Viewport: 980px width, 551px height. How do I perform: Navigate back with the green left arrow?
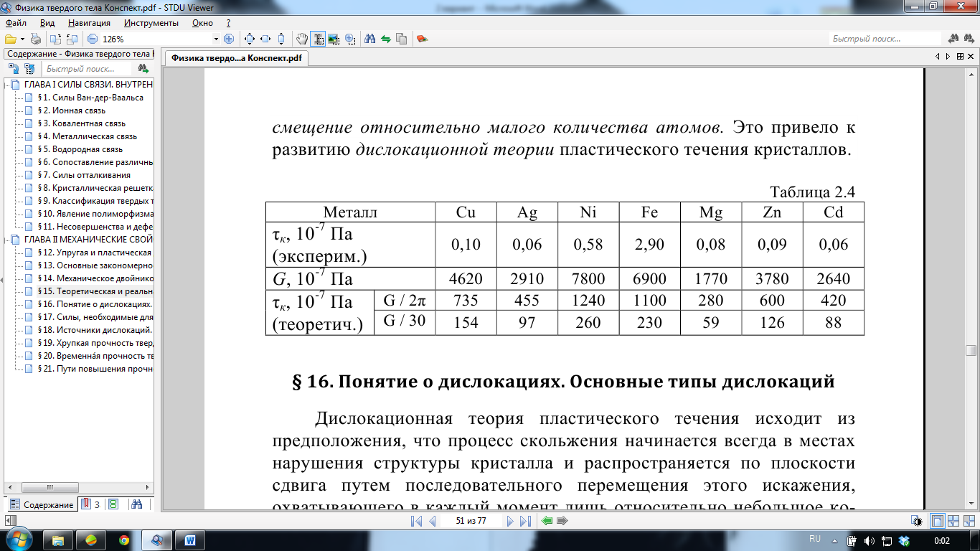point(547,521)
